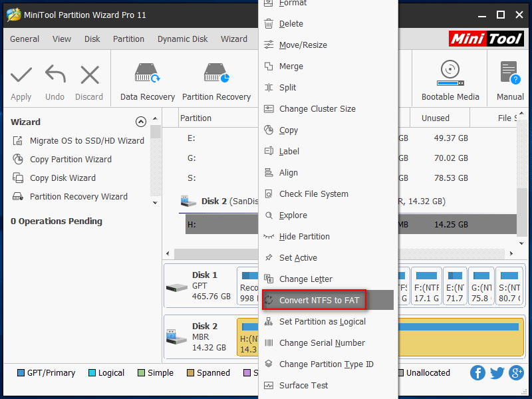Click the Delete trash icon in context menu

[269, 24]
